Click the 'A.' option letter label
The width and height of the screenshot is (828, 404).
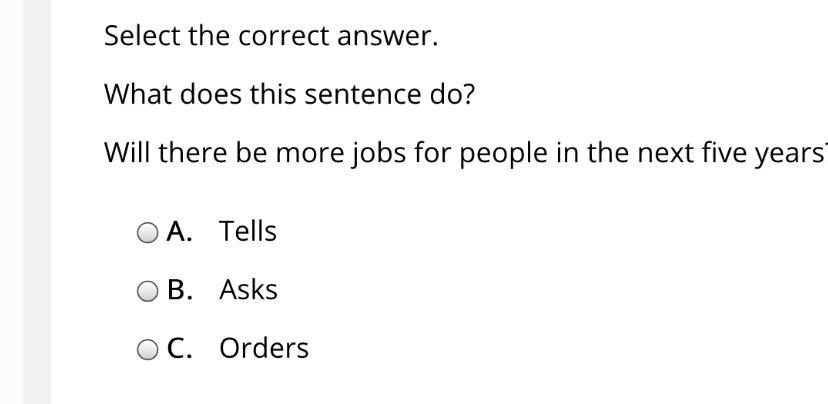tap(179, 231)
